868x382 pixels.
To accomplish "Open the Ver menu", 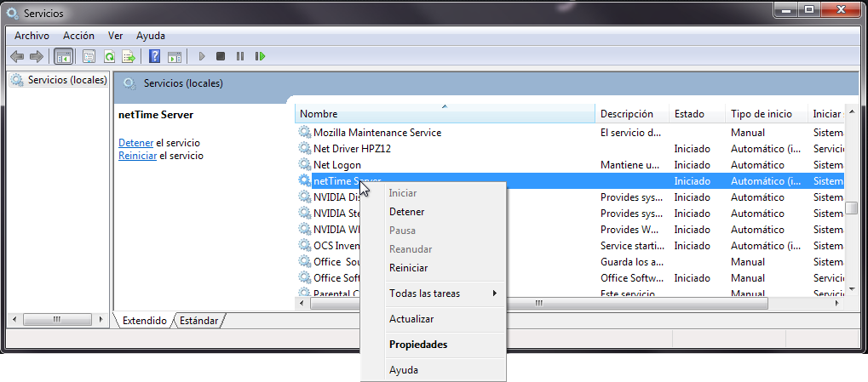I will click(115, 36).
